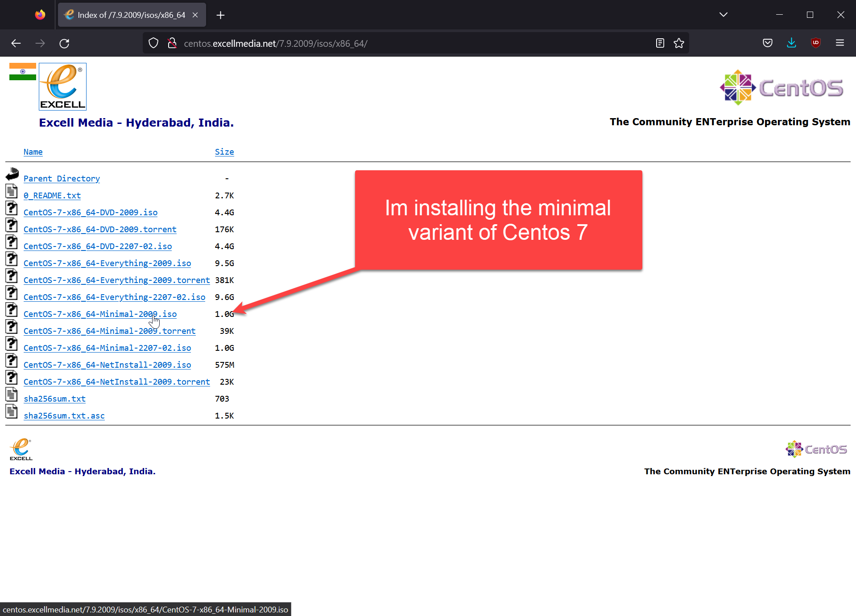Reload the page with the refresh icon
Viewport: 856px width, 616px height.
click(64, 43)
